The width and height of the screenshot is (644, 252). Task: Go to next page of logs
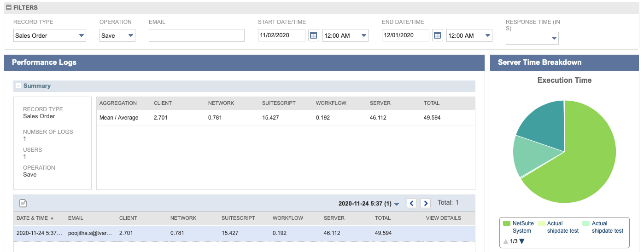(426, 203)
